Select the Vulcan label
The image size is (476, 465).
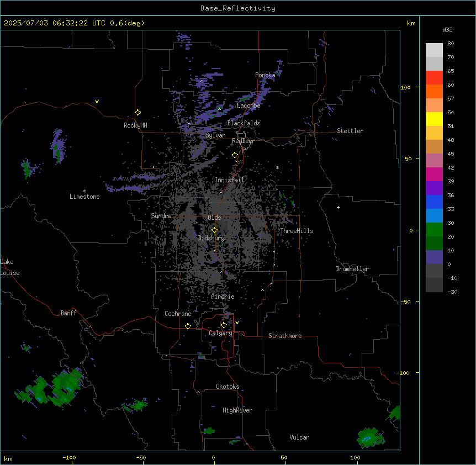coord(299,437)
